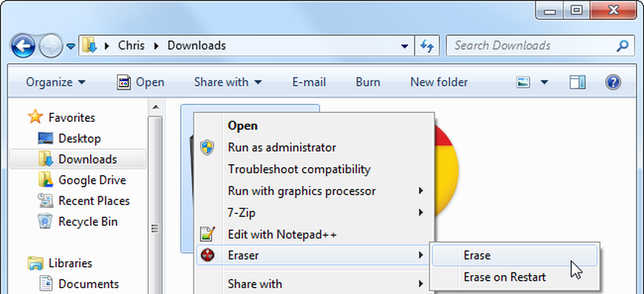Click the red Eraser icon in context menu
644x294 pixels.
pos(207,255)
